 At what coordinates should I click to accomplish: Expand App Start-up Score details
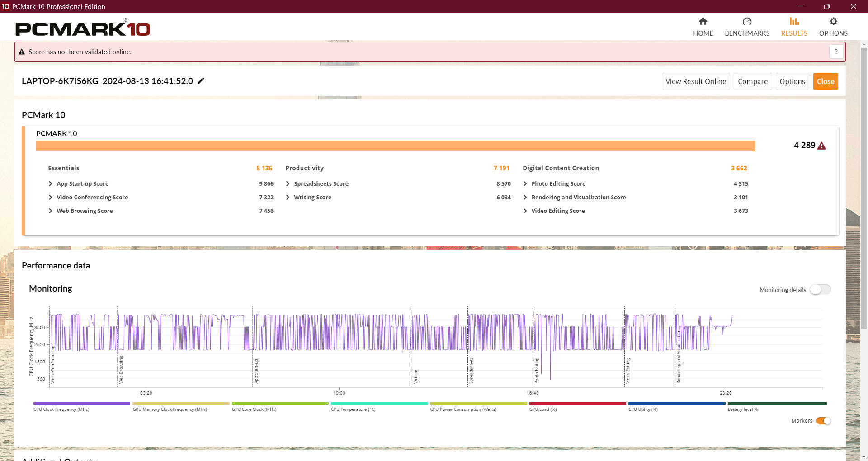click(50, 184)
